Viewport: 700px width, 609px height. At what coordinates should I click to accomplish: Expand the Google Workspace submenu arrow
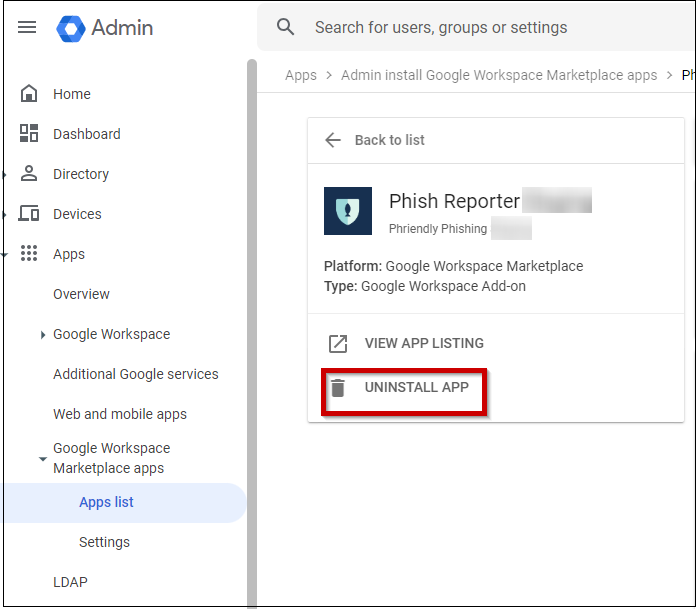pyautogui.click(x=42, y=334)
